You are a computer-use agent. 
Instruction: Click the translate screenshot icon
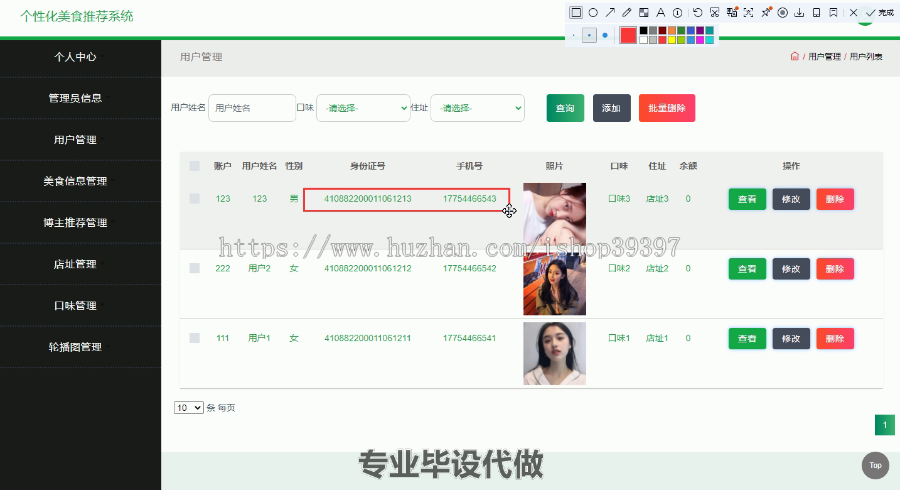pos(732,13)
